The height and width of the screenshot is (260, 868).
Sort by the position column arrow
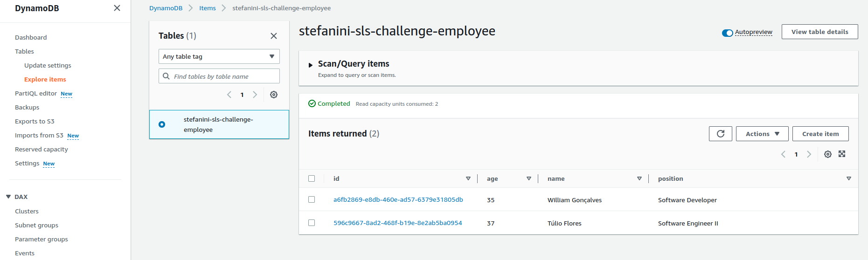(x=849, y=178)
